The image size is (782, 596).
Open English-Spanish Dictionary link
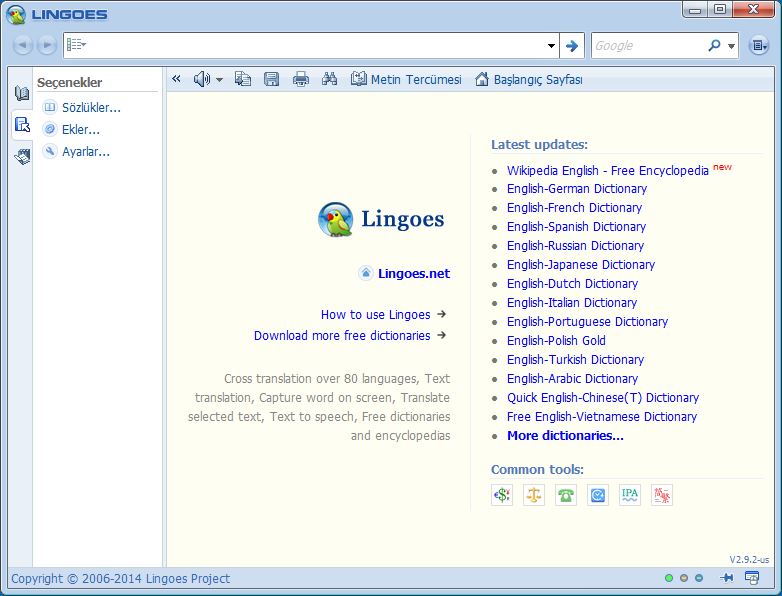pyautogui.click(x=577, y=226)
